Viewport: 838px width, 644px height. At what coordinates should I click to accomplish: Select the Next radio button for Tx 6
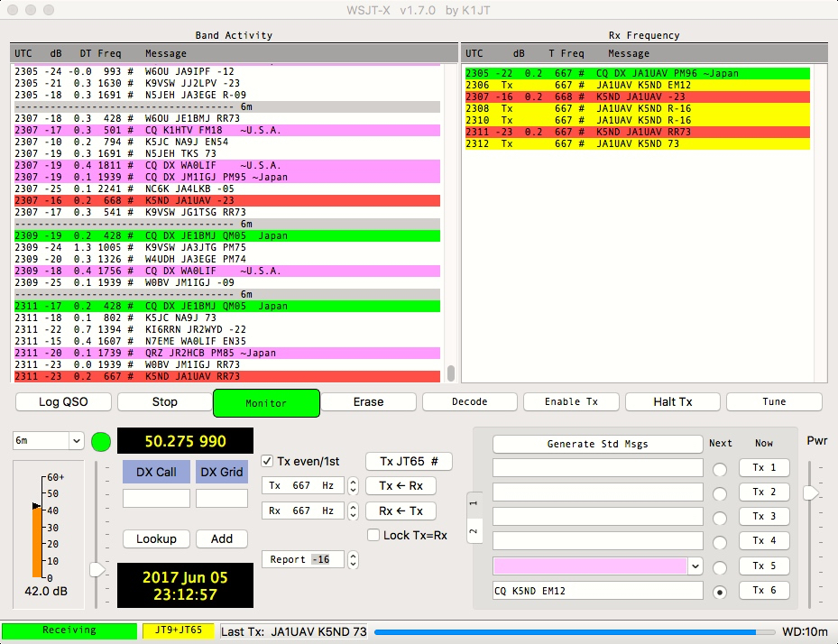(720, 593)
